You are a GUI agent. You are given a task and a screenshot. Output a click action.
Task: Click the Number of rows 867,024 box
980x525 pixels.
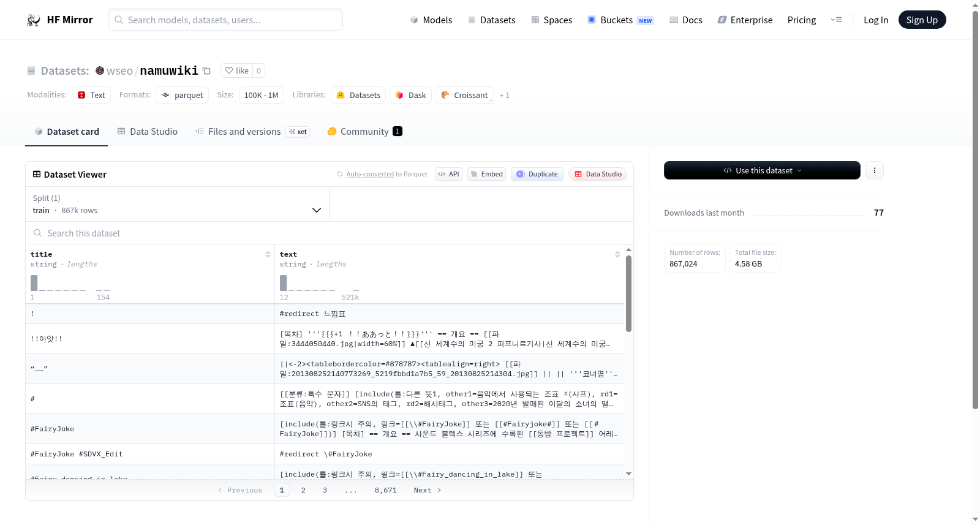695,259
